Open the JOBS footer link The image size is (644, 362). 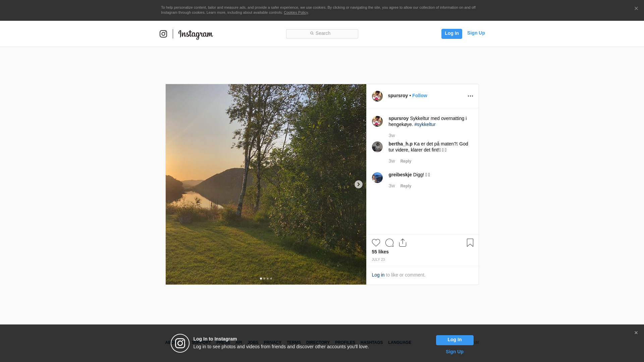tap(253, 343)
